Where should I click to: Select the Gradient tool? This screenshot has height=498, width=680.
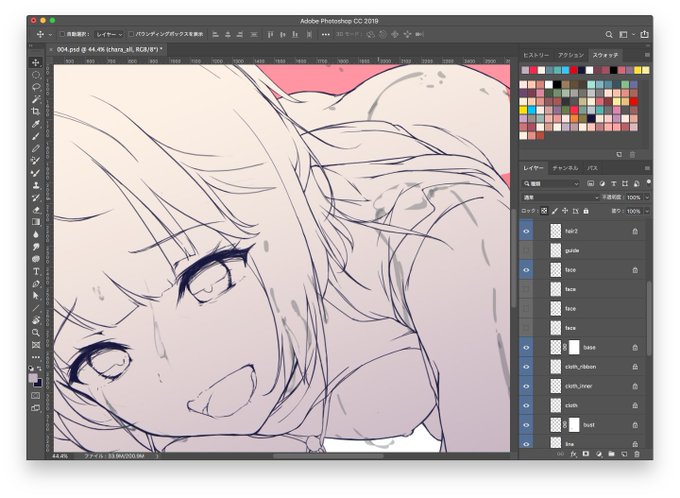tap(36, 222)
